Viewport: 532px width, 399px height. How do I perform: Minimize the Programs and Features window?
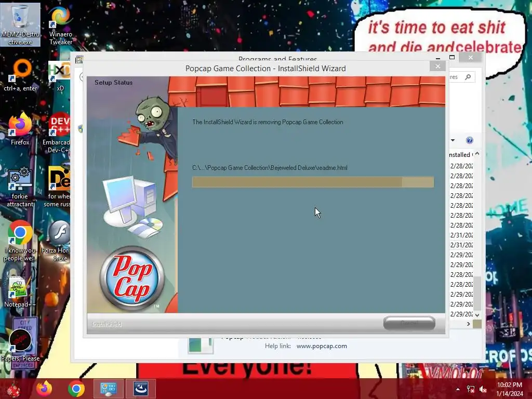click(x=438, y=58)
